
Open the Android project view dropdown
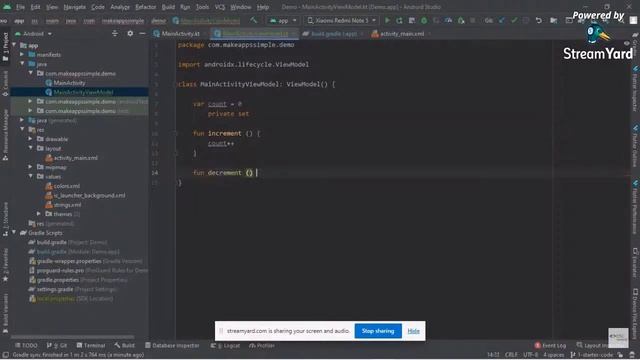tap(33, 33)
